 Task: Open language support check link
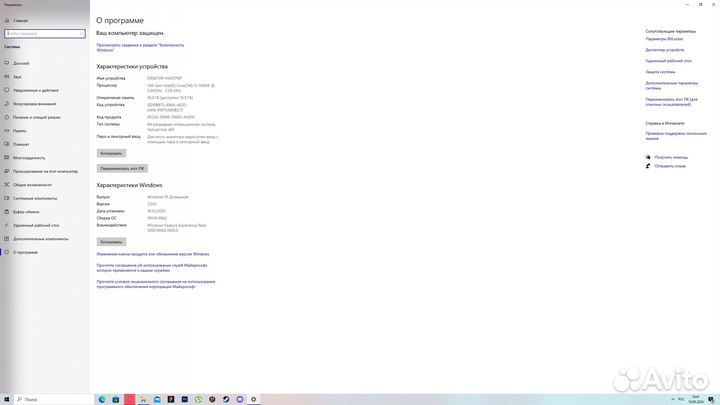click(x=676, y=136)
